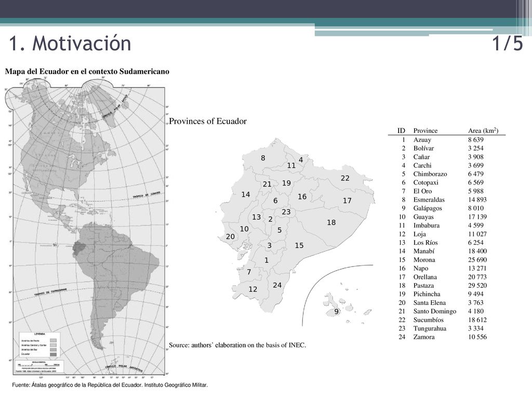Select the 'Cotopaxi' table entry
The image size is (532, 399).
point(425,182)
